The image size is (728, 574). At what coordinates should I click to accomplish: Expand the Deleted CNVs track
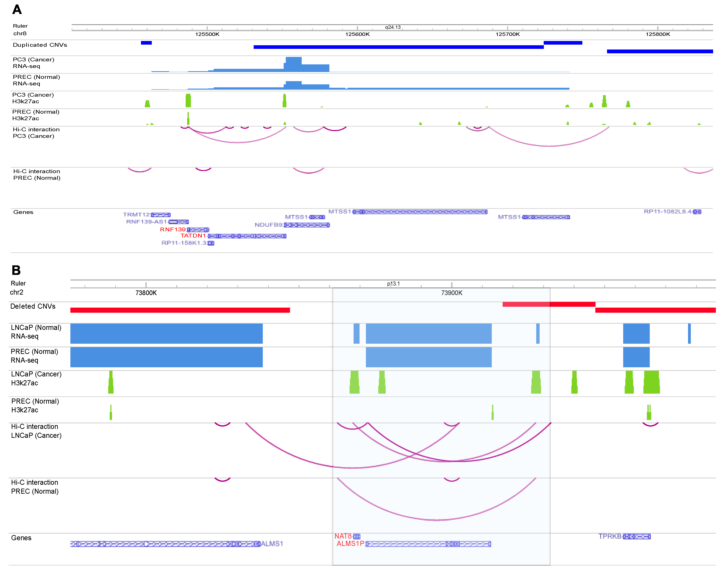pyautogui.click(x=34, y=306)
